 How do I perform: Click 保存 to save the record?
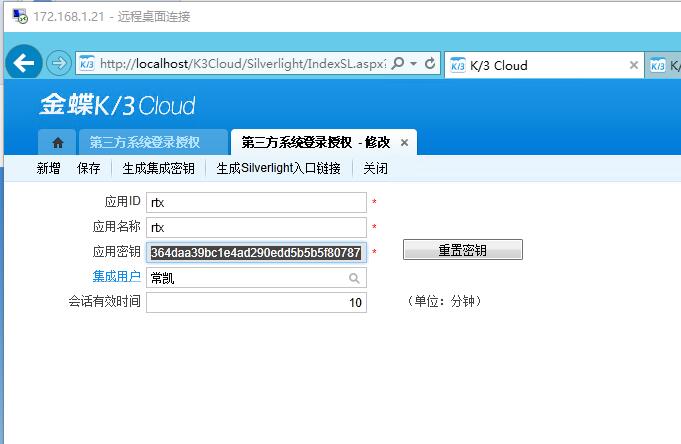(x=89, y=168)
